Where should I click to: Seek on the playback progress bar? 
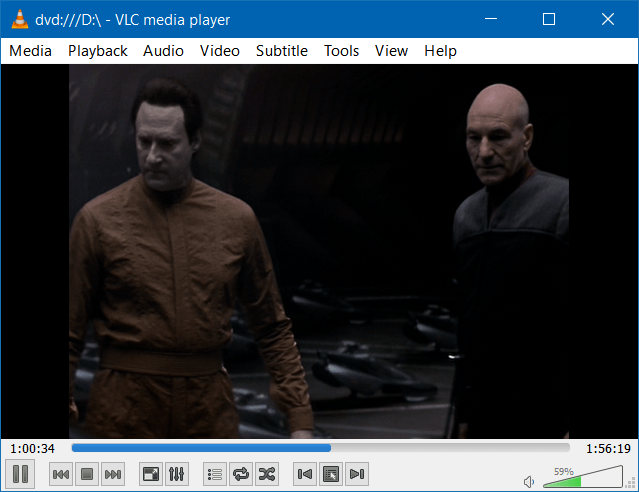[x=321, y=448]
